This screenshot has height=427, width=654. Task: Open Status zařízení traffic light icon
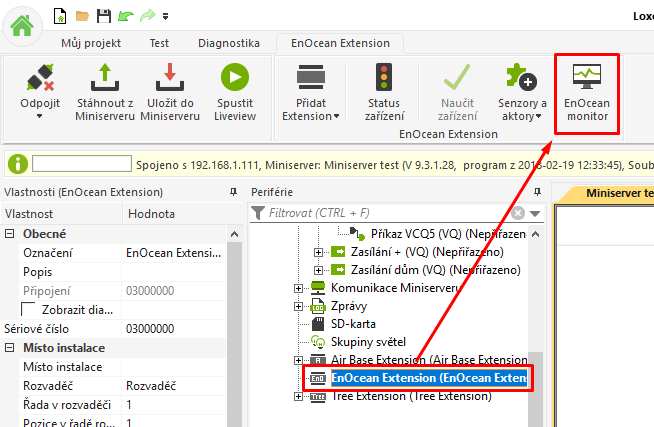384,78
